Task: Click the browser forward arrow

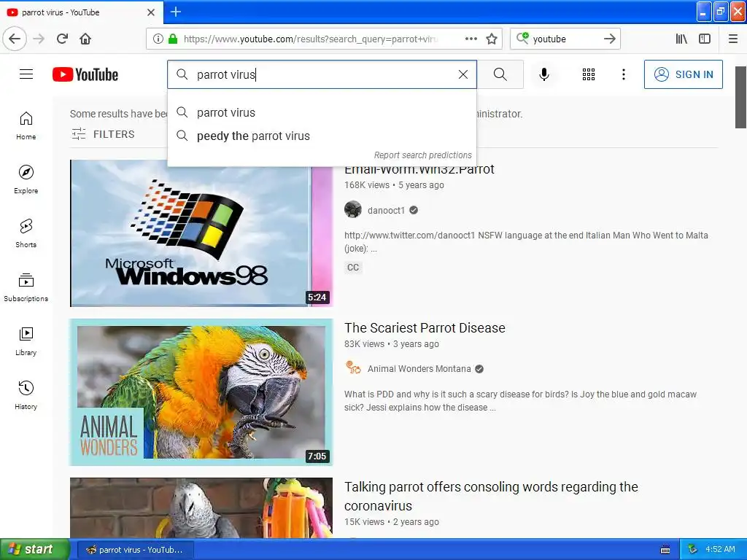Action: tap(39, 39)
